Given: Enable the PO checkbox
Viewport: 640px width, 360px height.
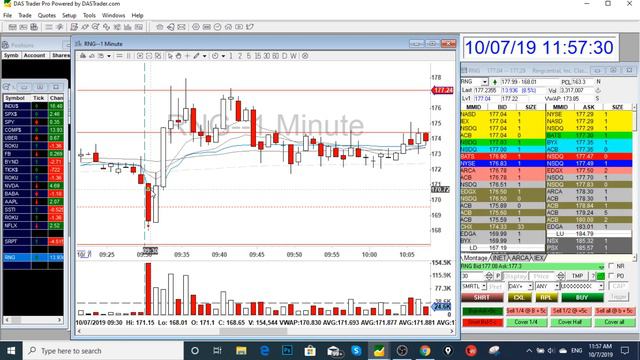Looking at the screenshot, I should click(x=611, y=276).
